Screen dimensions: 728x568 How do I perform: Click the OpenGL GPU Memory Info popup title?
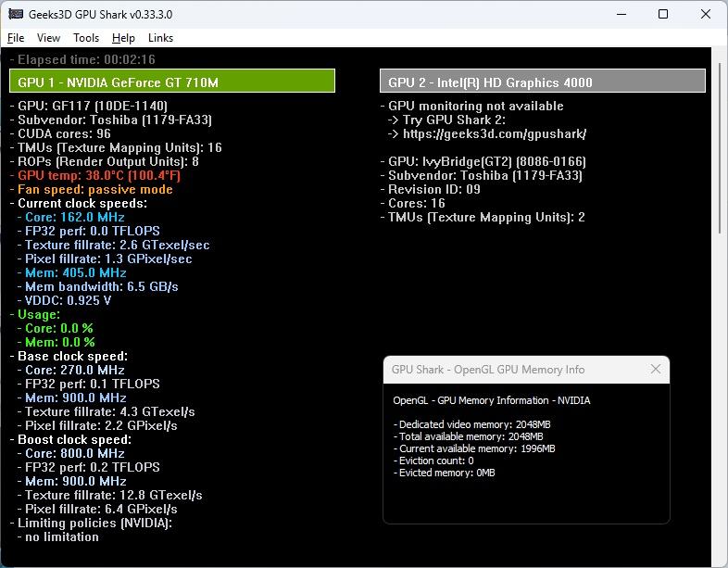488,370
